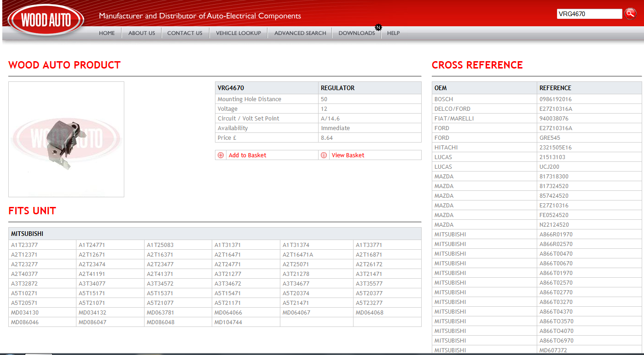Select fits unit A2T26172
The image size is (644, 355).
pos(369,264)
